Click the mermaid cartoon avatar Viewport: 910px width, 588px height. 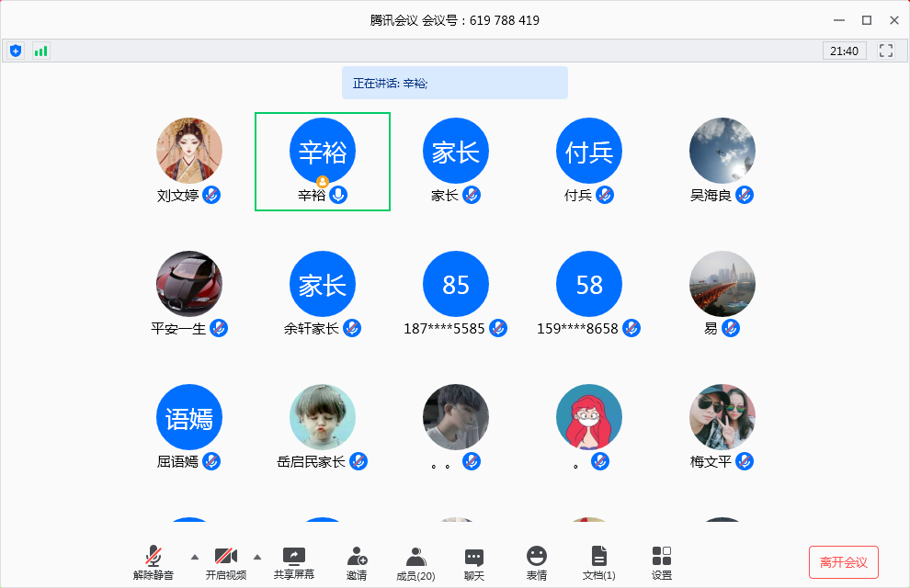click(x=589, y=417)
